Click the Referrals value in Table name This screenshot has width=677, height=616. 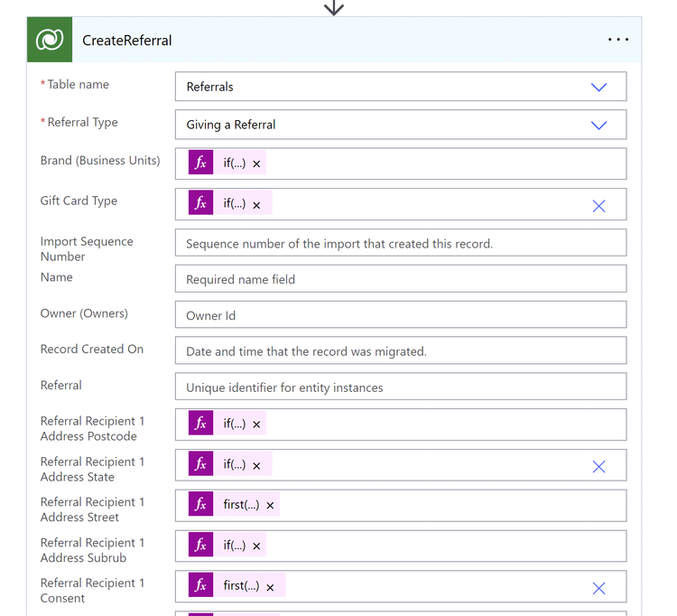click(209, 87)
